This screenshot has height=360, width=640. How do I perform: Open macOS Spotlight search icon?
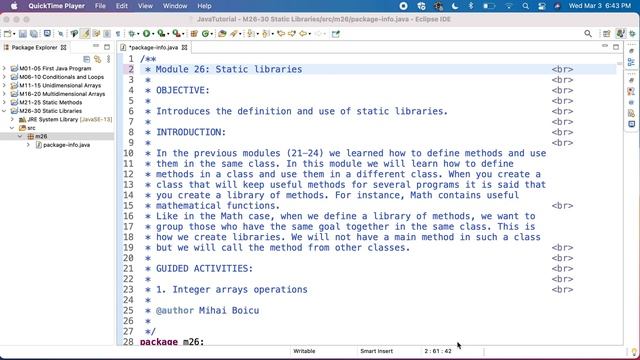point(525,6)
